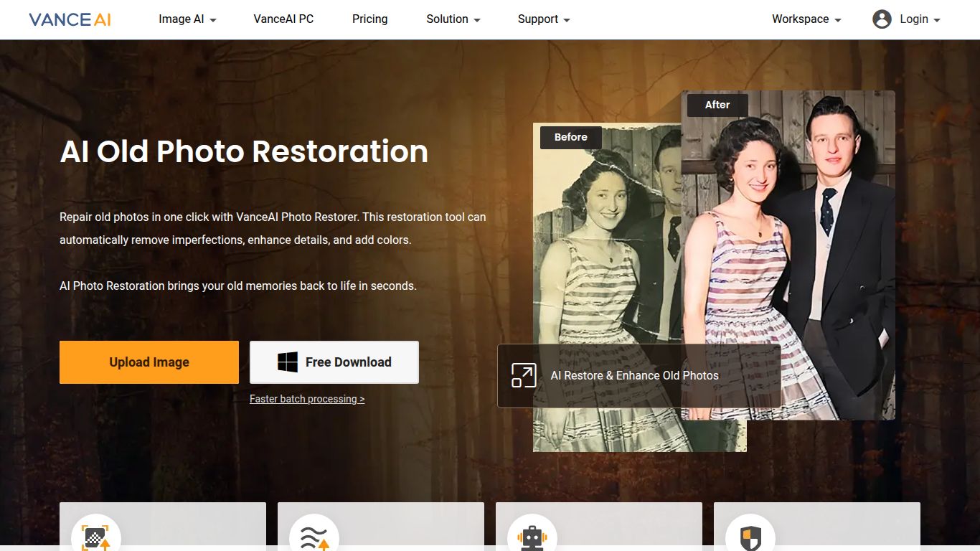Click VanceAI PC in navigation
The height and width of the screenshot is (551, 980).
283,19
